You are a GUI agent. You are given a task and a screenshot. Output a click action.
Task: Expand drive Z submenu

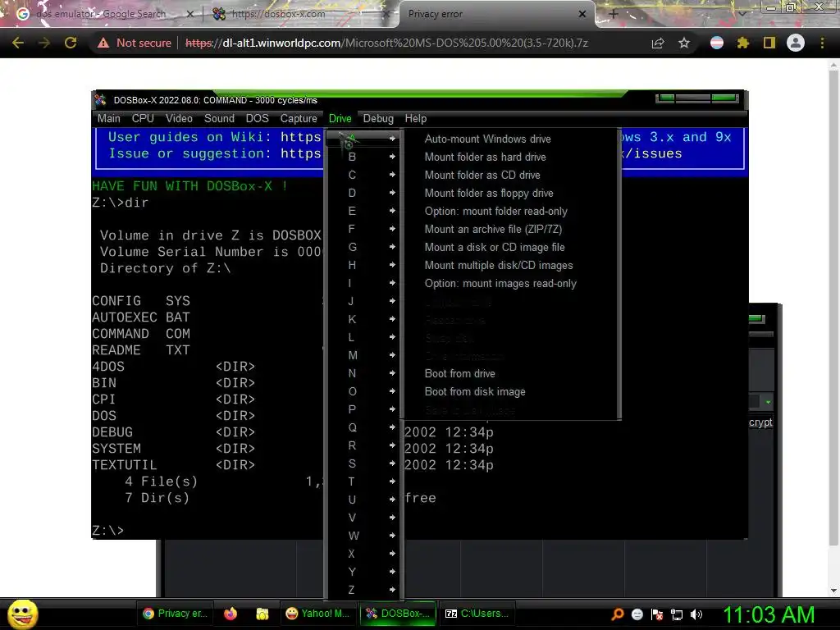tap(363, 590)
